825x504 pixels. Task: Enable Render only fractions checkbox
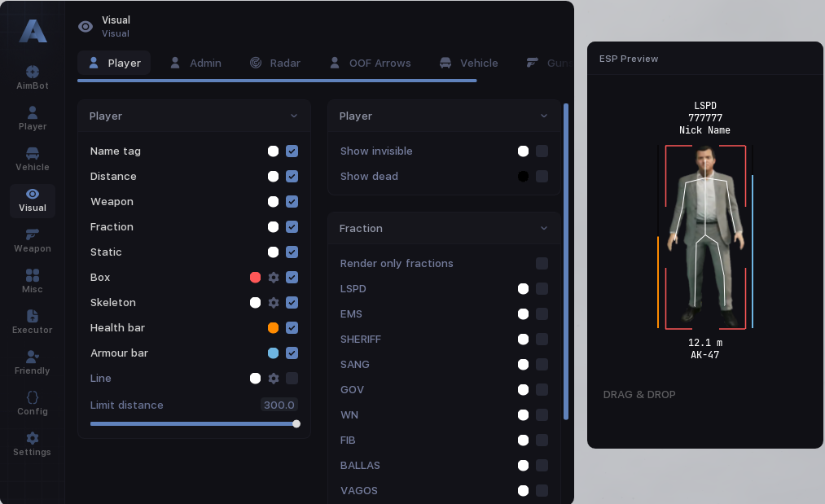click(542, 264)
